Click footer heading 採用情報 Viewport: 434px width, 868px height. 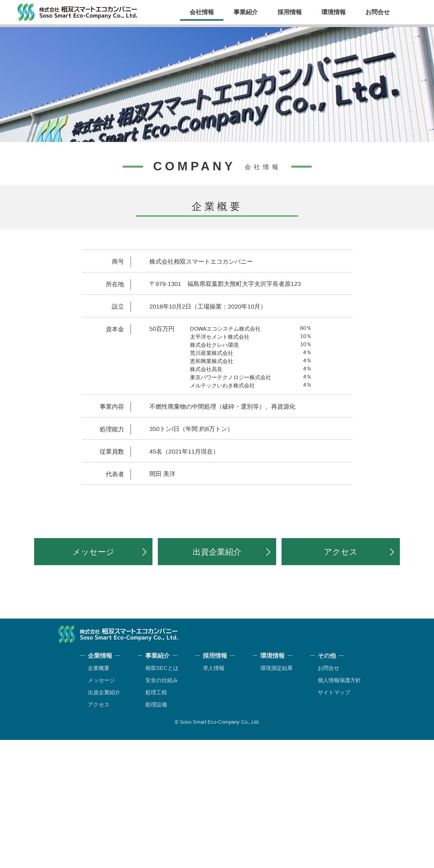point(215,656)
